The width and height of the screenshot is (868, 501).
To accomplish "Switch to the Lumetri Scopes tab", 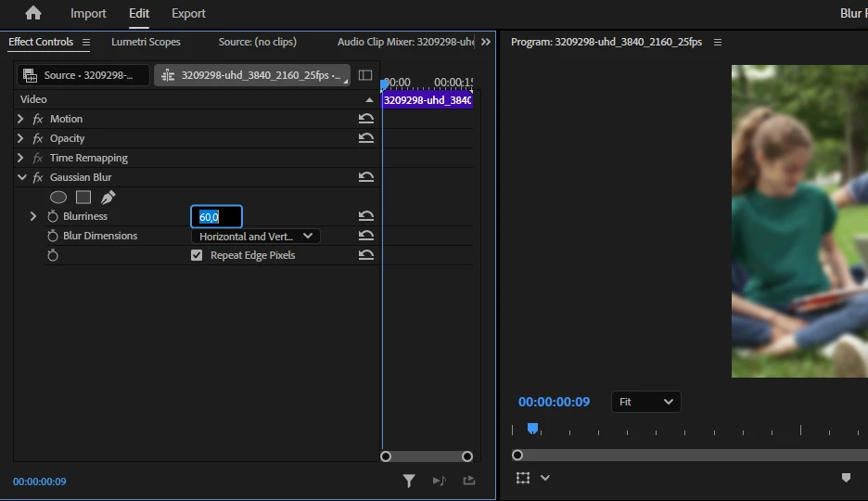I will coord(146,42).
